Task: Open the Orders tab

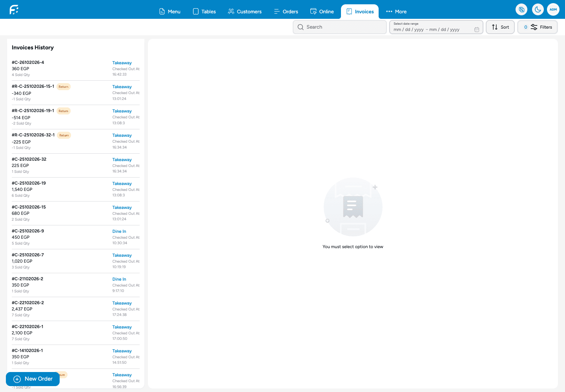Action: click(286, 11)
